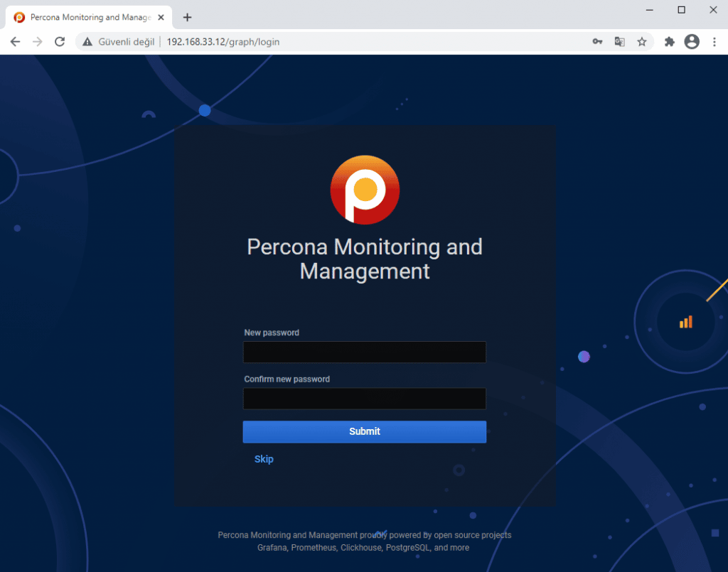The image size is (728, 572).
Task: Click the Percona logo on the login page
Action: tap(364, 189)
